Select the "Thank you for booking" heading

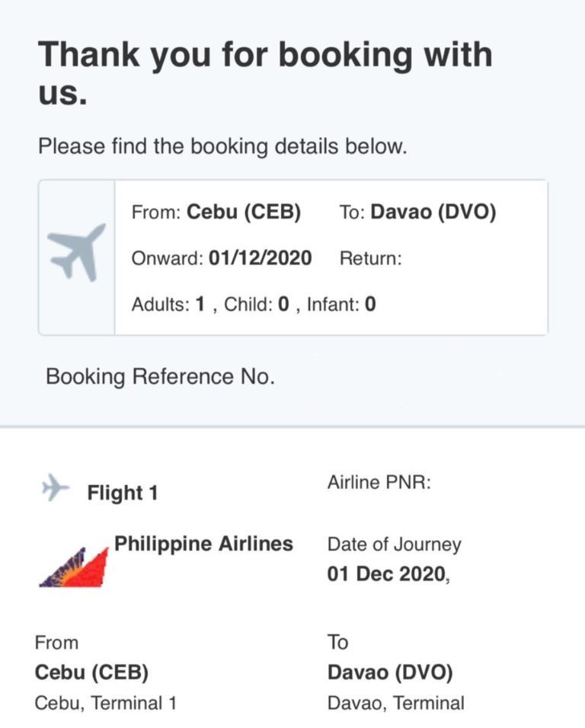[265, 75]
